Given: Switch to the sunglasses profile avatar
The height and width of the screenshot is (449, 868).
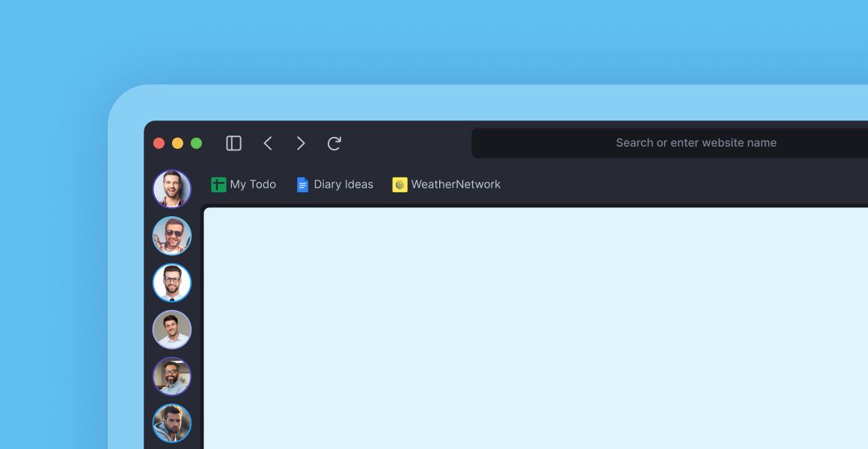Looking at the screenshot, I should (172, 236).
